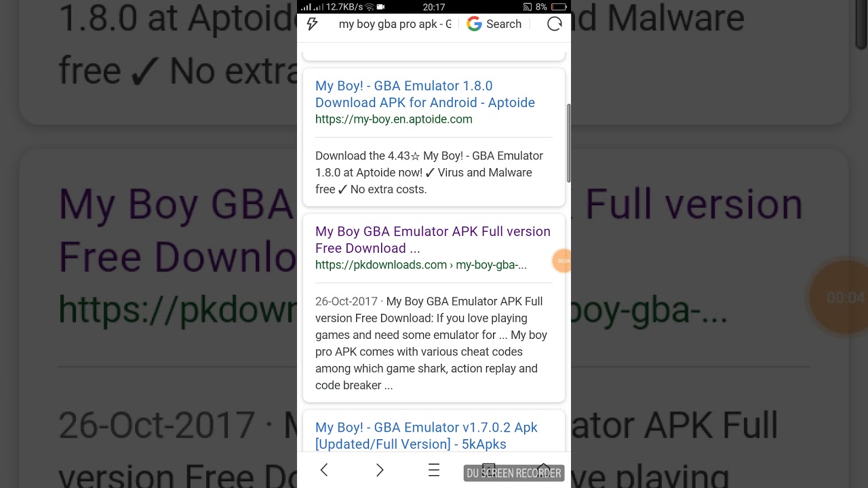Tap the Search label beside Google

504,24
